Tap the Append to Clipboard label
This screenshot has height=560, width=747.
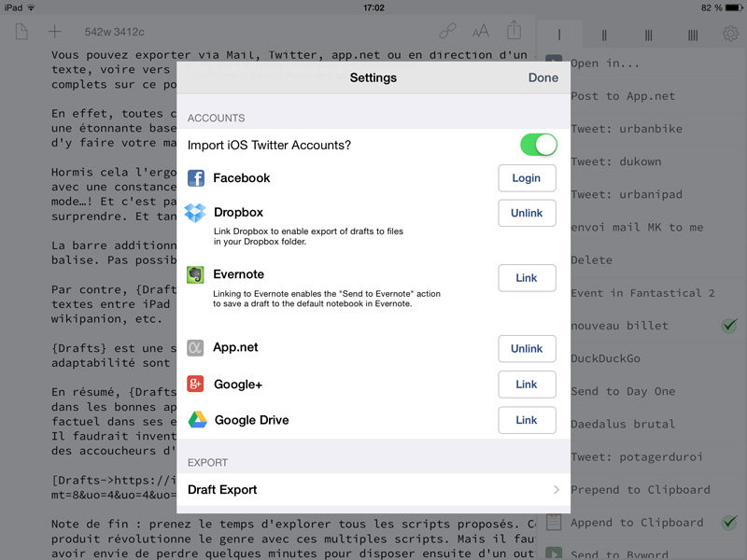click(637, 523)
